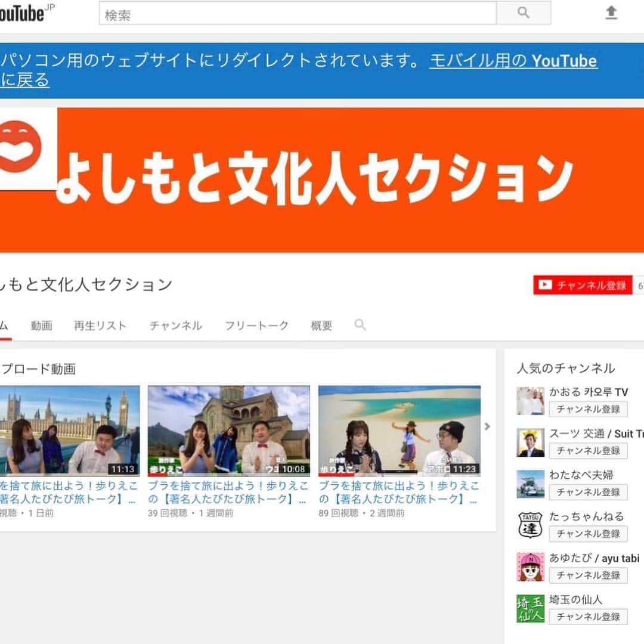Open わたなべ夫婦 channel avatar
The height and width of the screenshot is (644, 644).
(x=530, y=484)
